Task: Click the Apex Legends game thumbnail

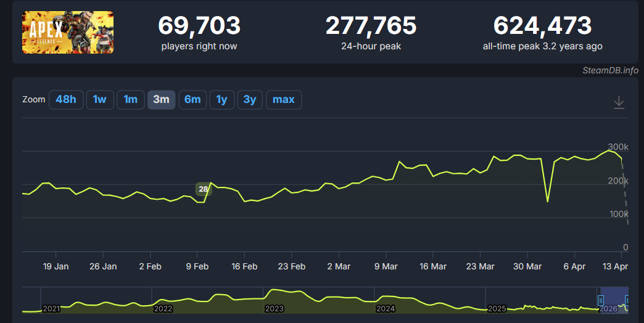Action: [x=68, y=33]
